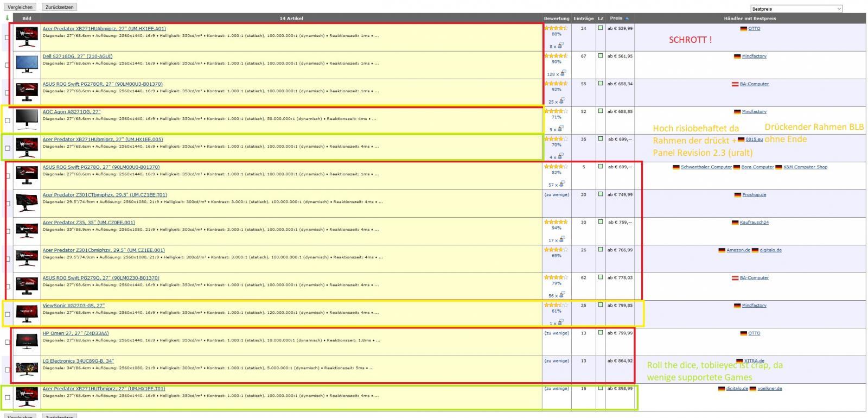Tick compare checkbox for Acer Predator XB271HUAbmiprz

pyautogui.click(x=7, y=37)
